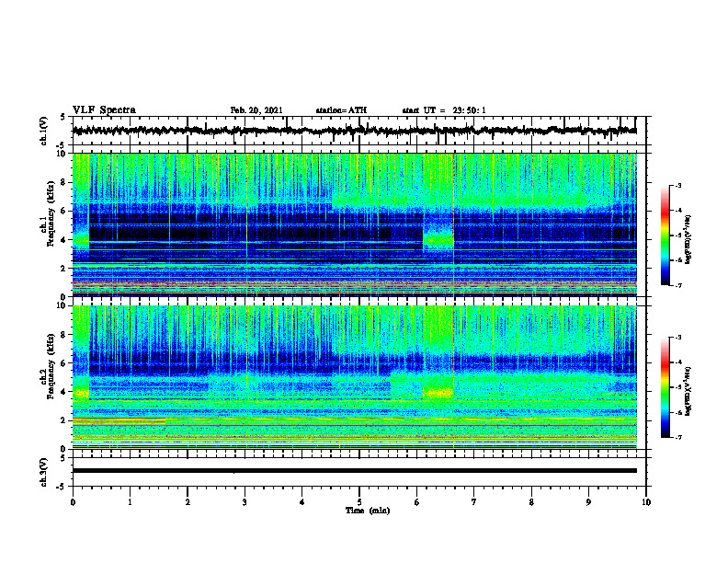Click the "Time (min)" x-axis title

(368, 511)
